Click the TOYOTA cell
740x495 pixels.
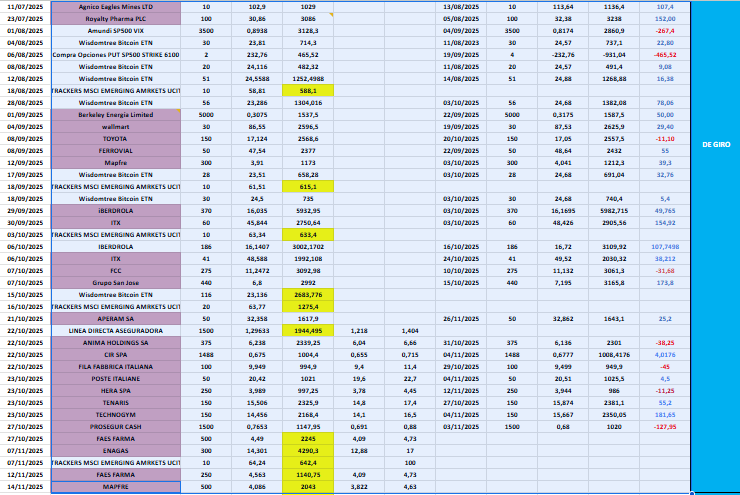click(x=116, y=139)
